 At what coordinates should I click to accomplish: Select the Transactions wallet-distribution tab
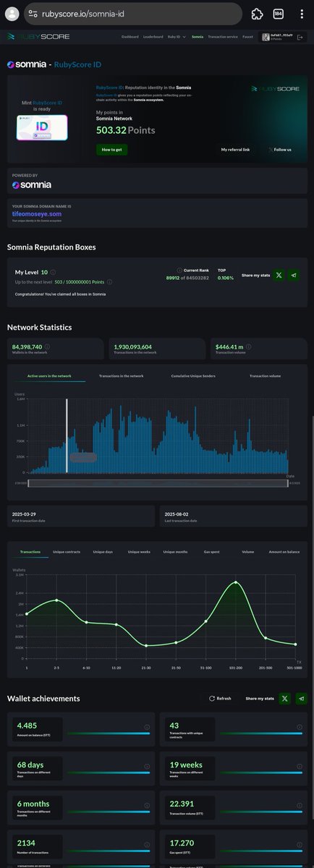pyautogui.click(x=30, y=552)
